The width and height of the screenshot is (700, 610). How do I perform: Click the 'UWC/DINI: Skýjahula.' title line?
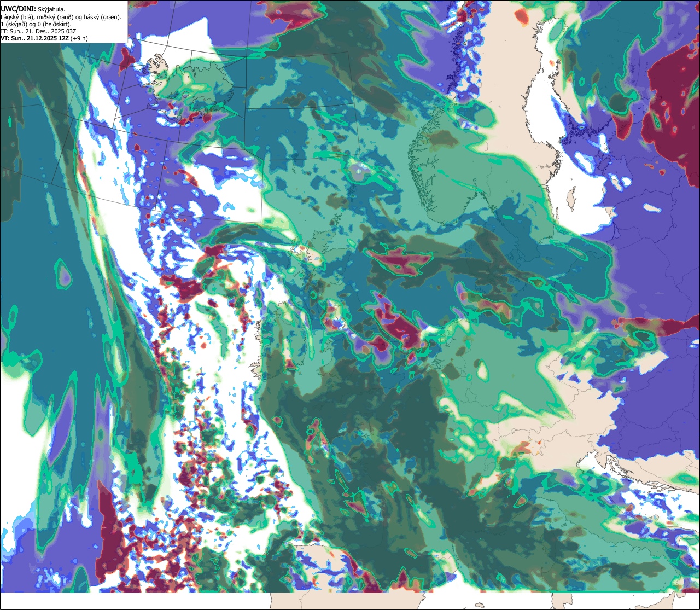33,9
